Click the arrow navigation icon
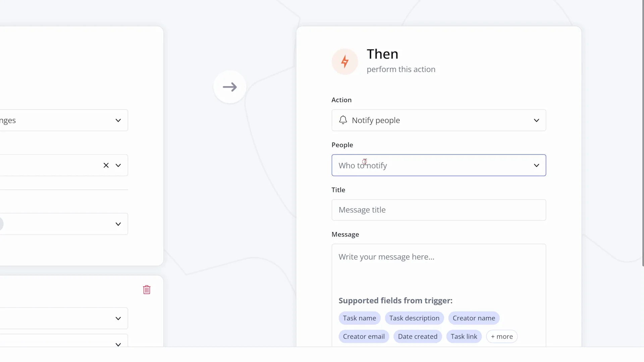Screen dimensions: 644x362 [229, 86]
